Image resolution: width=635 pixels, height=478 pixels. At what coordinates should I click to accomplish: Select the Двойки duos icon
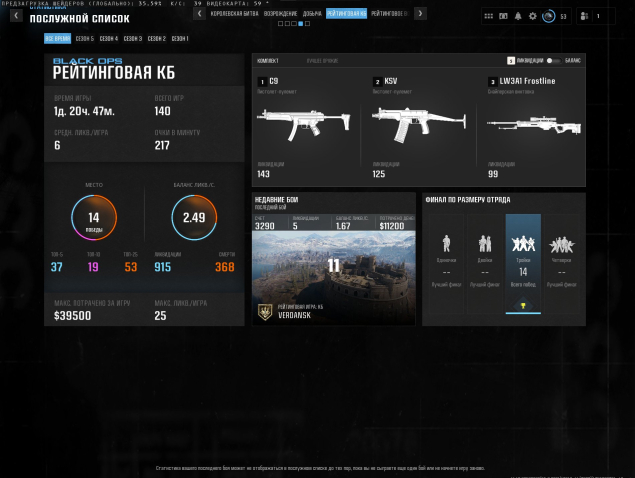coord(485,243)
